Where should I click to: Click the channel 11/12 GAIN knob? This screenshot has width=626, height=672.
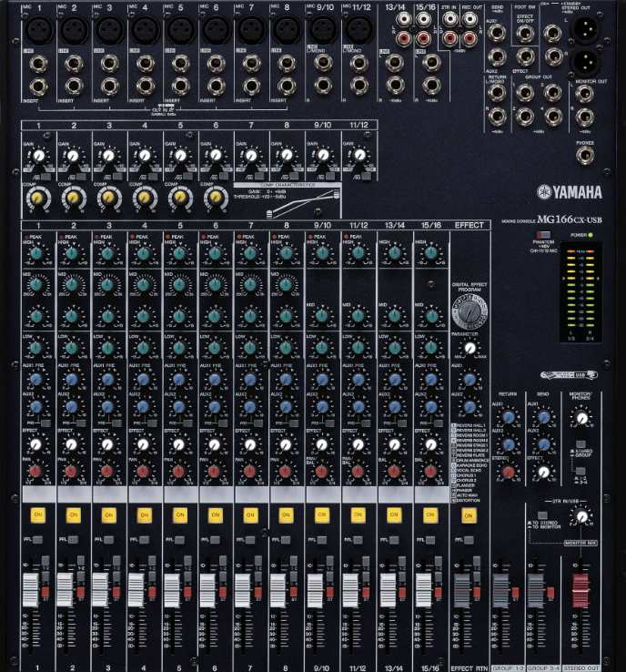359,156
